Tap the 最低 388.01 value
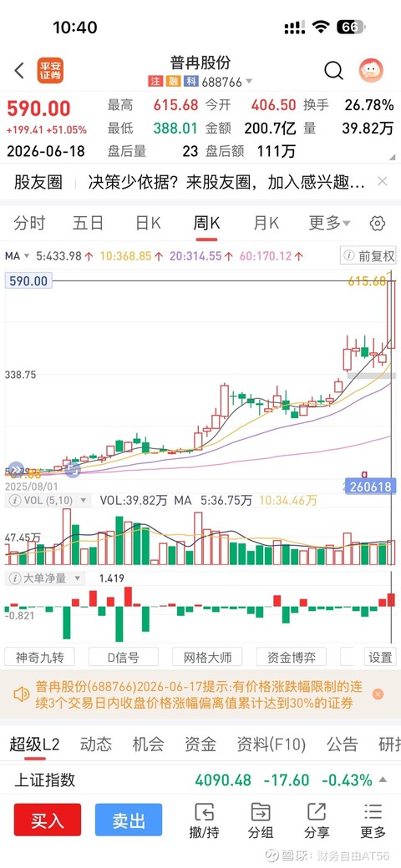 (x=175, y=129)
